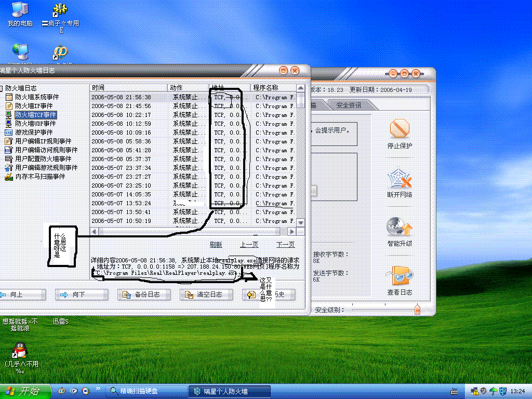This screenshot has height=399, width=532.
Task: Open 查看日志 (view log) icon
Action: pos(399,277)
